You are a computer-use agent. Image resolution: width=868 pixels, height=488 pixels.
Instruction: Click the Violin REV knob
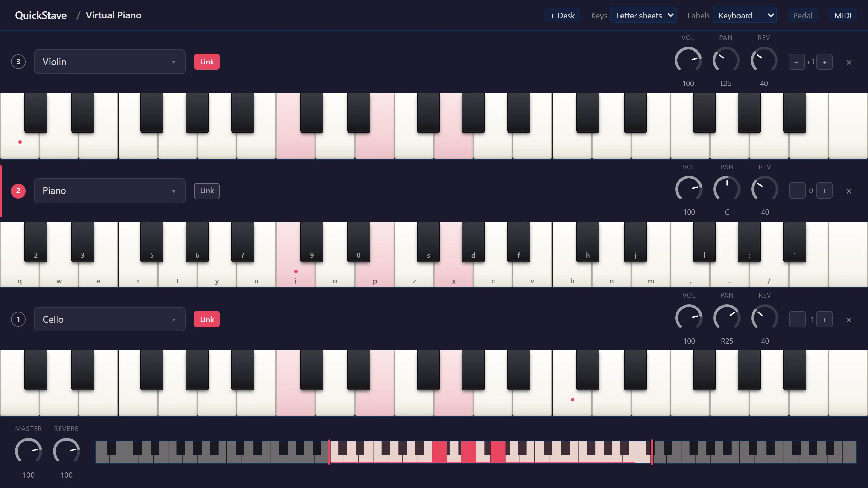tap(764, 60)
